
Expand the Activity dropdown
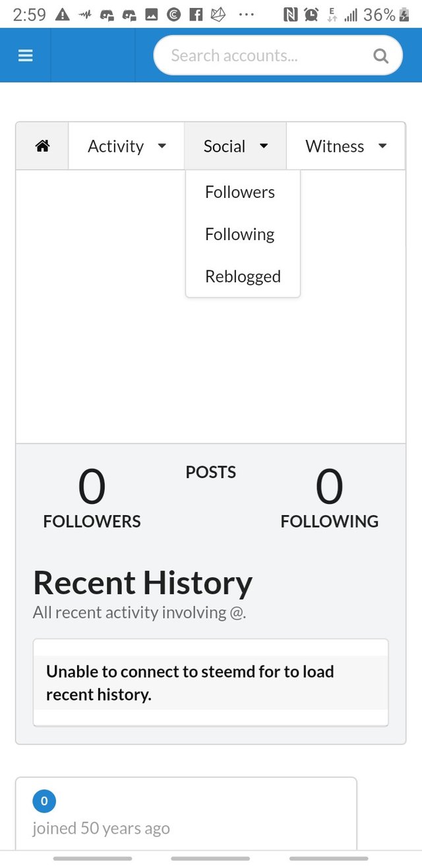pyautogui.click(x=127, y=146)
